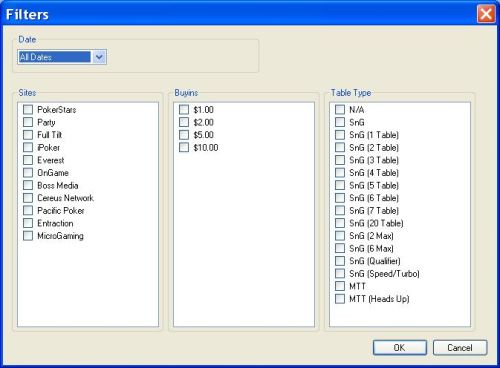
Task: Toggle the iPoker site checkbox
Action: [x=28, y=147]
